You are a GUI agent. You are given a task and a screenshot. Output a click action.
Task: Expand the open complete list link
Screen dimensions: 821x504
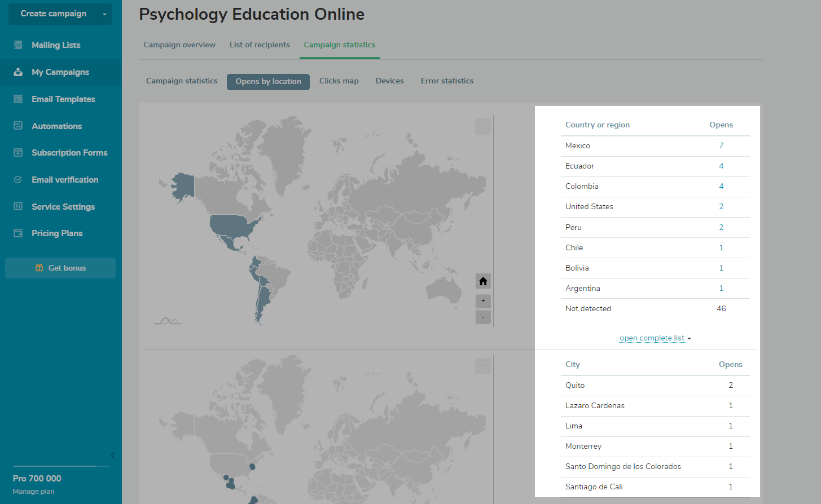click(655, 338)
